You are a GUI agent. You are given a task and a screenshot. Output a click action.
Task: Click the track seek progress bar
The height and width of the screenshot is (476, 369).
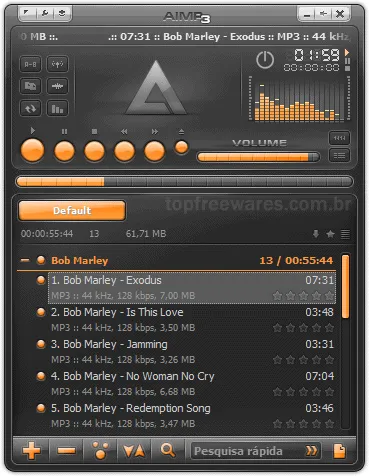coord(184,182)
